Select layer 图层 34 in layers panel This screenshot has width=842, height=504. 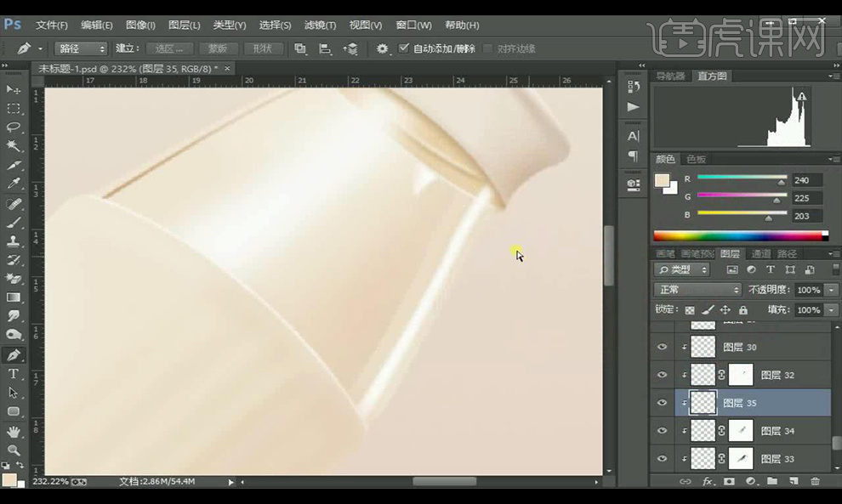[x=777, y=431]
